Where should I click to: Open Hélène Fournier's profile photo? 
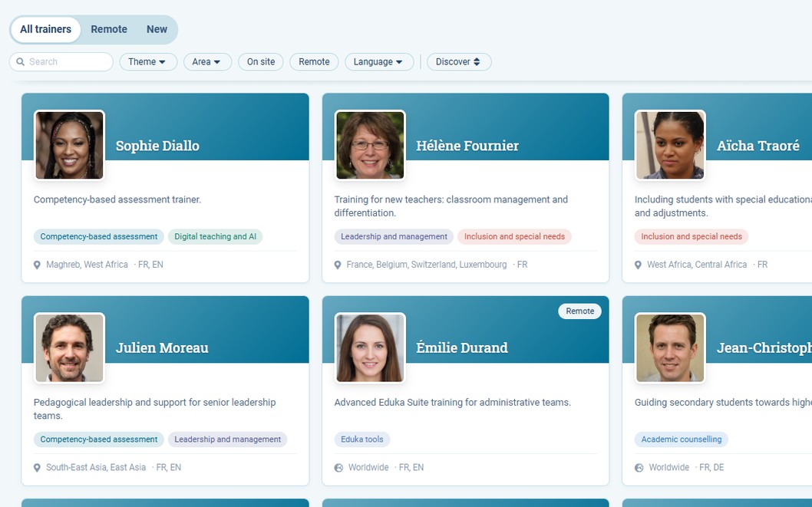pos(370,146)
